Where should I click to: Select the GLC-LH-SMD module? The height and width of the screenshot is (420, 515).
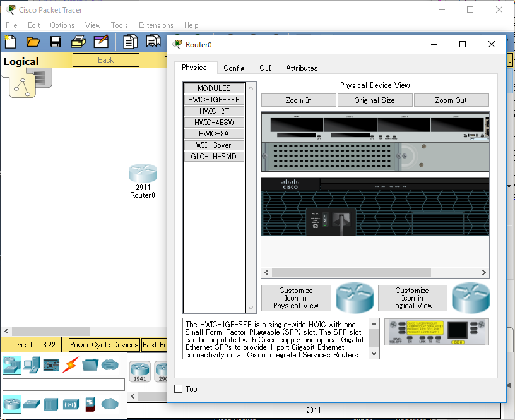pyautogui.click(x=214, y=157)
